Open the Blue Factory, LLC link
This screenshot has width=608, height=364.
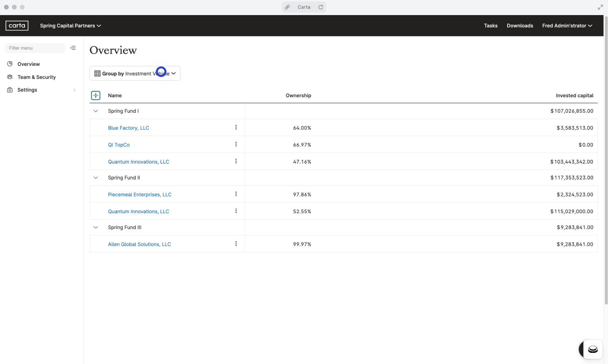pyautogui.click(x=129, y=128)
